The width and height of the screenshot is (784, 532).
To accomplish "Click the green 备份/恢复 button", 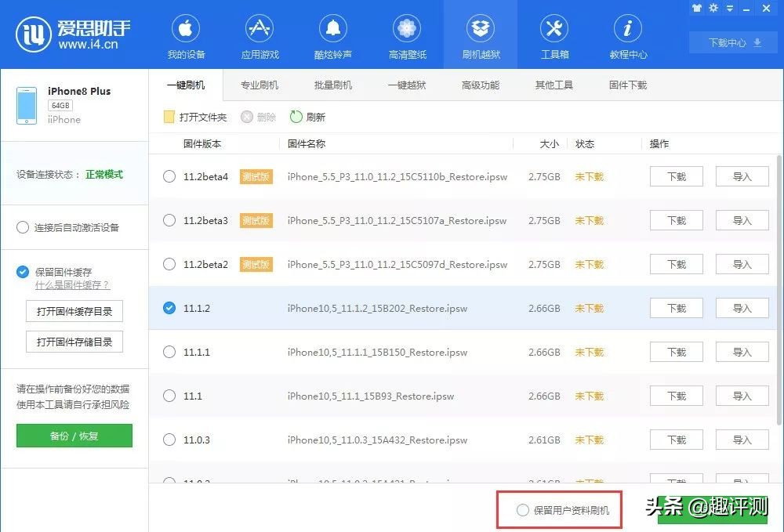I will click(74, 436).
